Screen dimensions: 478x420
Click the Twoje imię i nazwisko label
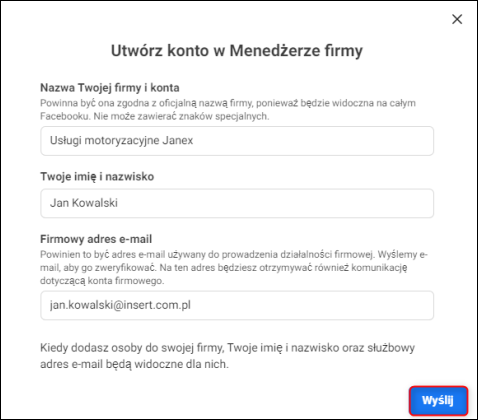click(x=97, y=176)
